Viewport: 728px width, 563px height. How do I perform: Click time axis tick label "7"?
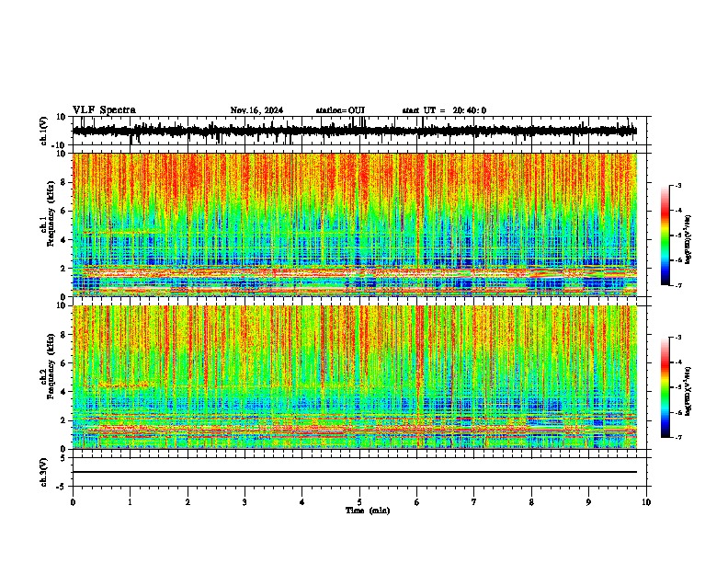coord(474,502)
